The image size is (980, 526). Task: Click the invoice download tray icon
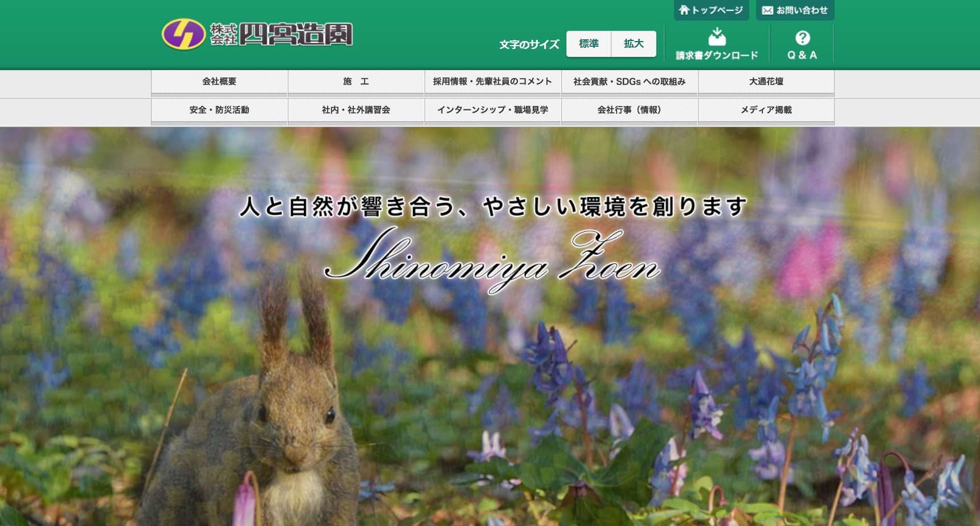pos(717,37)
